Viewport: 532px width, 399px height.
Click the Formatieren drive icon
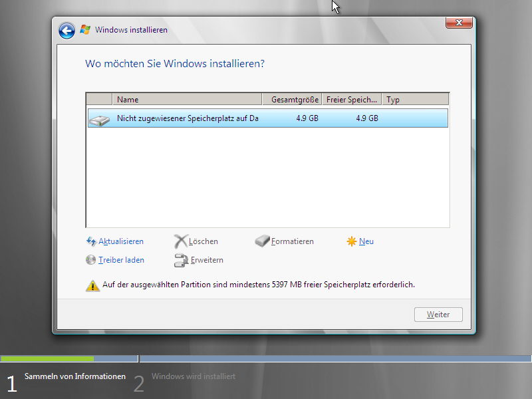[262, 241]
